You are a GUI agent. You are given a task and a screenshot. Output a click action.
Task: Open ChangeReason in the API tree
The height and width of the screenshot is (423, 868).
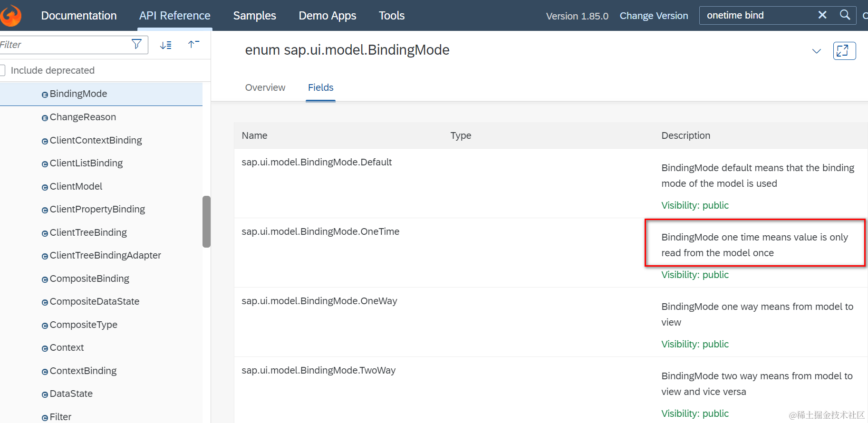click(x=83, y=117)
